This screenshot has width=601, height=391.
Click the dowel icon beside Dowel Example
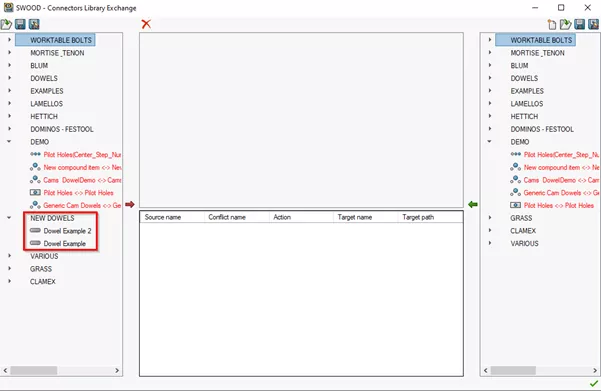(35, 243)
